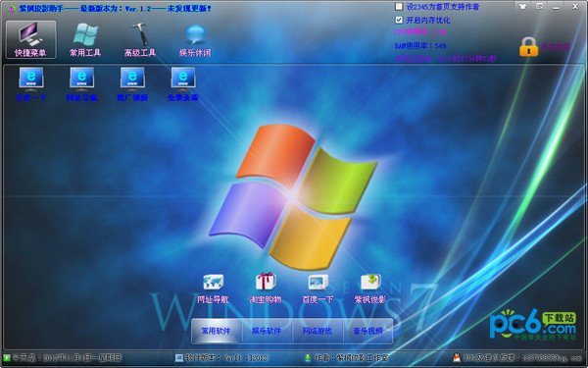
Task: Launch the 免费杀毒 shortcut icon
Action: 183,84
